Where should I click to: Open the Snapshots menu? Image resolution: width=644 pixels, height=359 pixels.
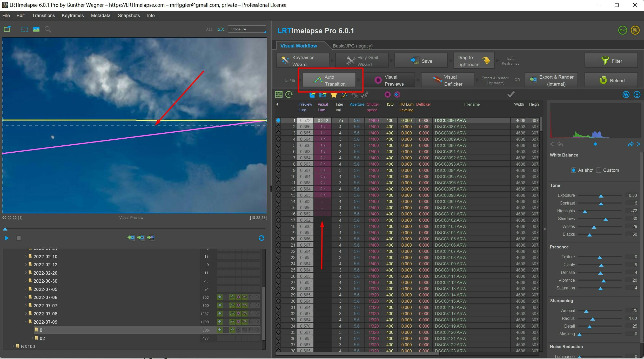pyautogui.click(x=129, y=16)
